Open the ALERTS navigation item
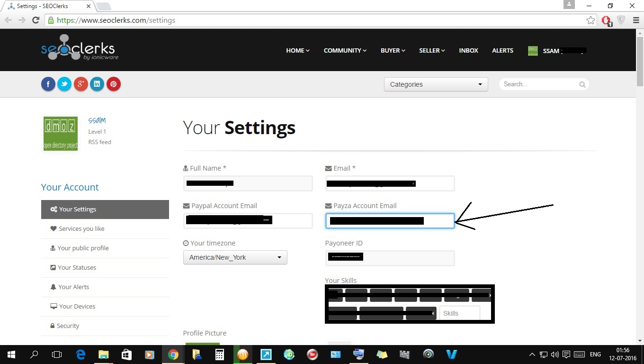Image resolution: width=644 pixels, height=364 pixels. 503,50
